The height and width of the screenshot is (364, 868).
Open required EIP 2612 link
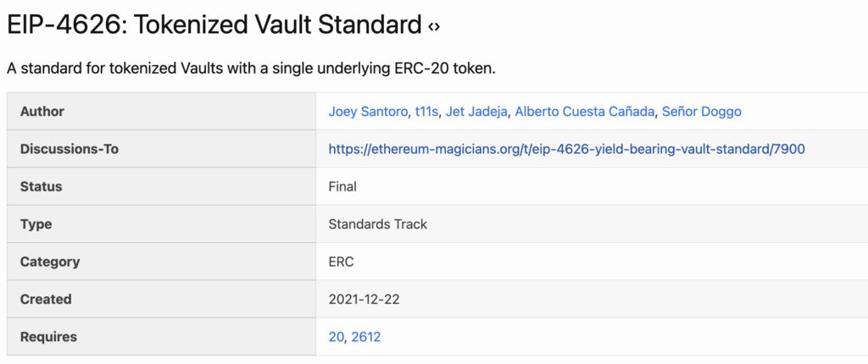(x=366, y=337)
